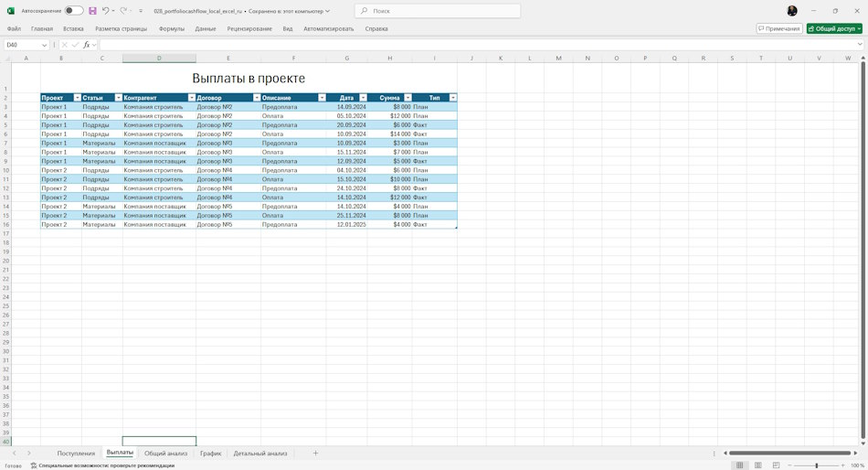Image resolution: width=868 pixels, height=470 pixels.
Task: Undo the last action
Action: [x=105, y=11]
